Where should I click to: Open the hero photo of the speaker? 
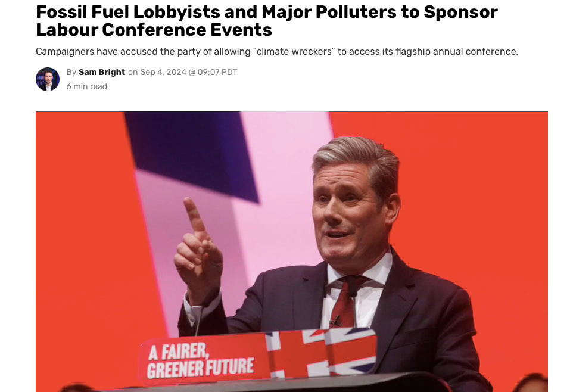coord(291,251)
